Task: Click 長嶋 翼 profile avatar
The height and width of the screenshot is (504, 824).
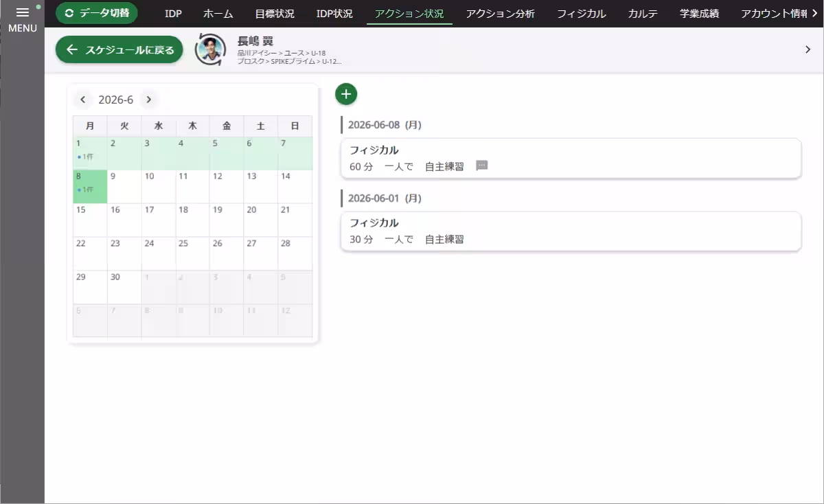Action: click(211, 49)
